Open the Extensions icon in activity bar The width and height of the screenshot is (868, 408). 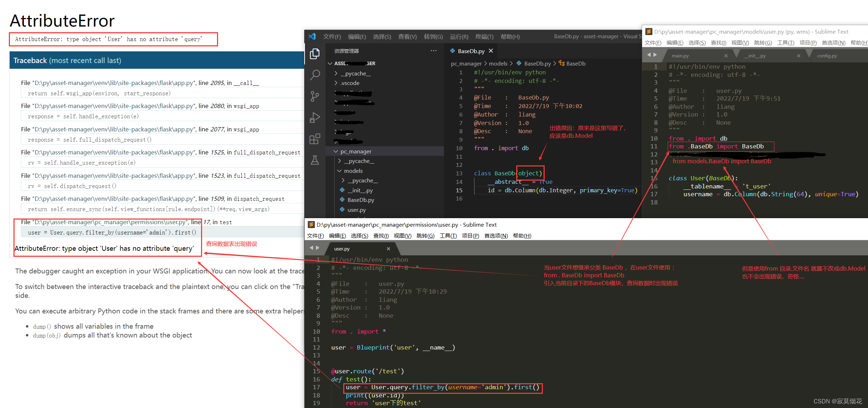(315, 139)
